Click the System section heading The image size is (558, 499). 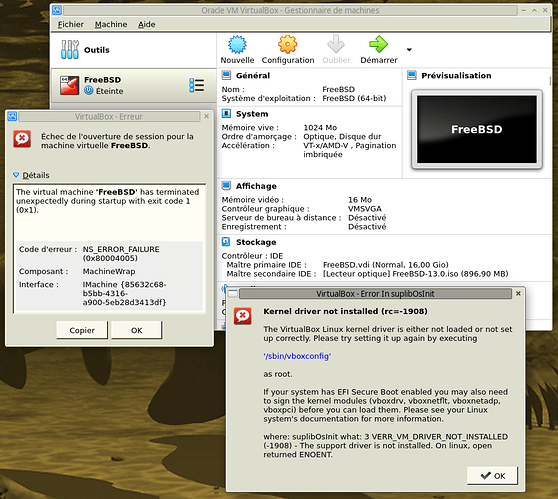tap(252, 114)
